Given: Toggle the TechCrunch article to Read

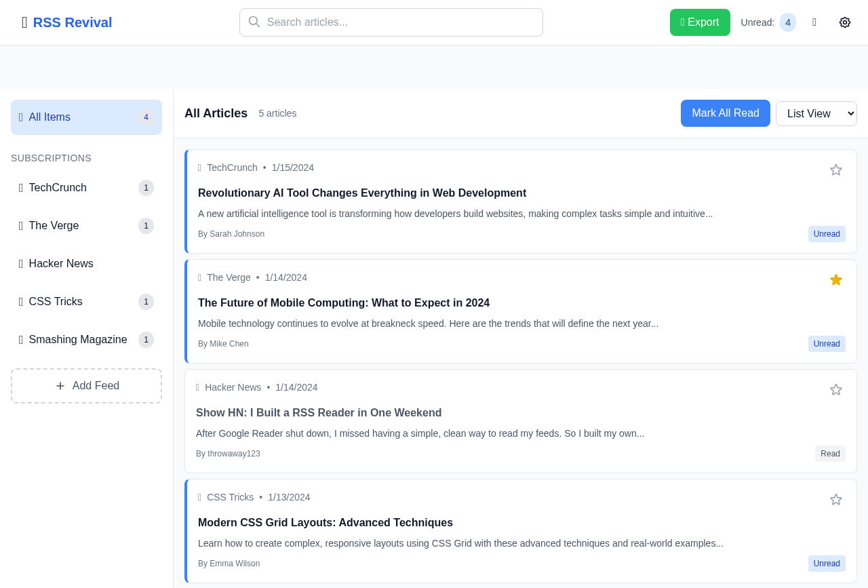Looking at the screenshot, I should click(826, 234).
